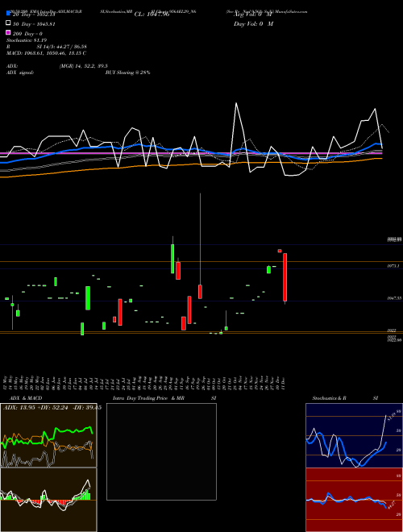Click the BUY Slowing @ 28% signal text
The width and height of the screenshot is (403, 532).
[x=127, y=73]
